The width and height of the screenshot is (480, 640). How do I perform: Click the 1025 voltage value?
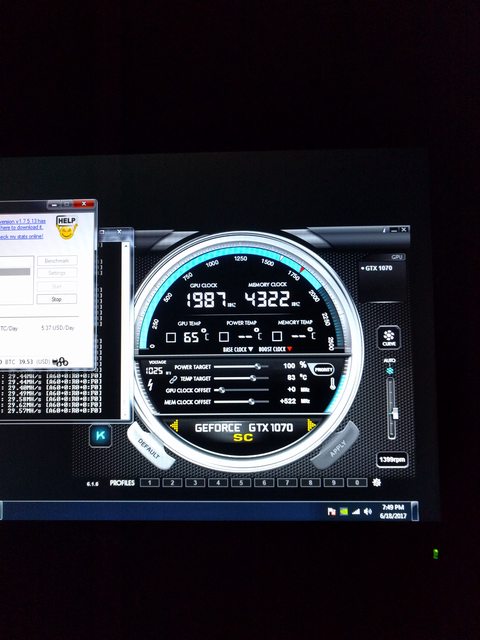[x=154, y=371]
